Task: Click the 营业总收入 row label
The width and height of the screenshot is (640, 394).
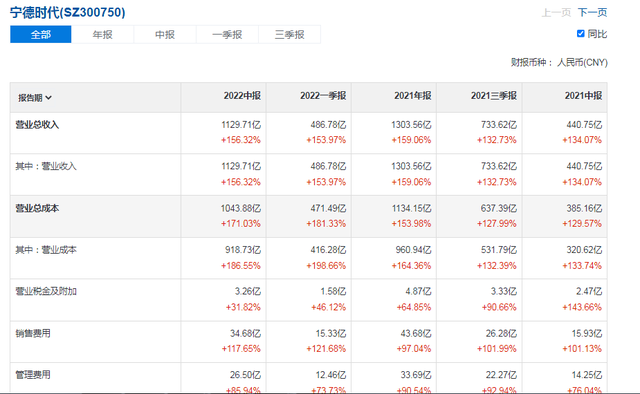Action: click(37, 125)
